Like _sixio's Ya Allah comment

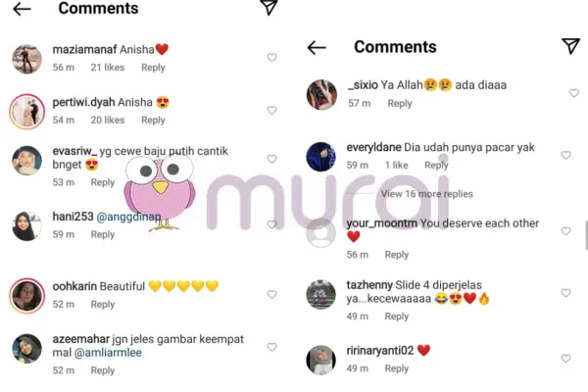573,93
